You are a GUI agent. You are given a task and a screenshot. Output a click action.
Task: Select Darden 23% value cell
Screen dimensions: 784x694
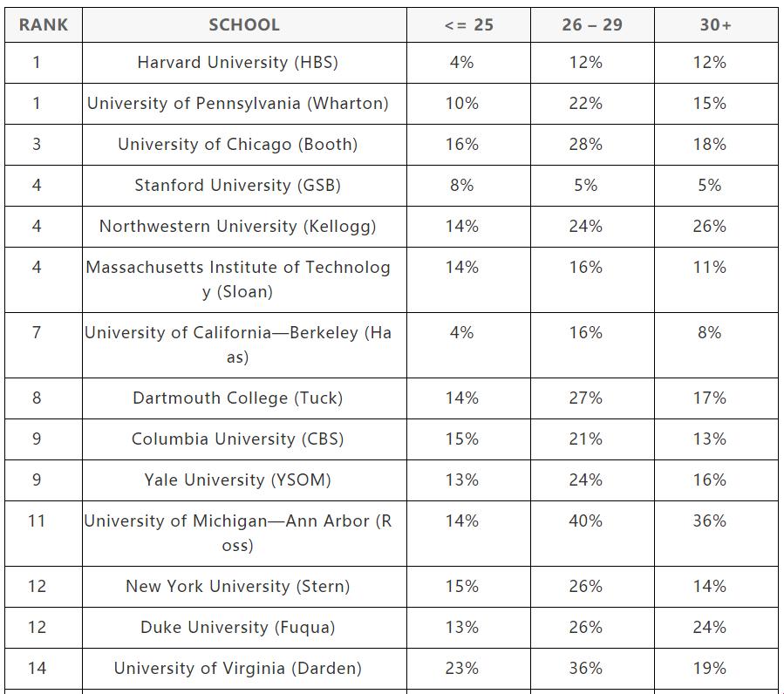click(x=468, y=669)
